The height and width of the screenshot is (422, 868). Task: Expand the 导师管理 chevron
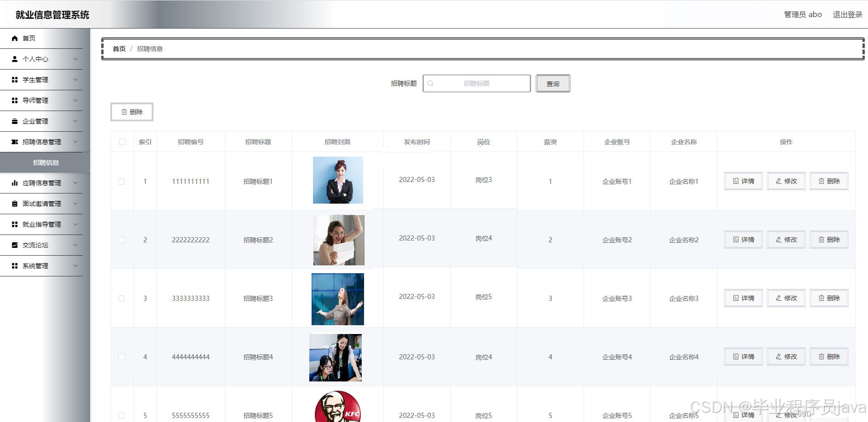click(x=75, y=100)
